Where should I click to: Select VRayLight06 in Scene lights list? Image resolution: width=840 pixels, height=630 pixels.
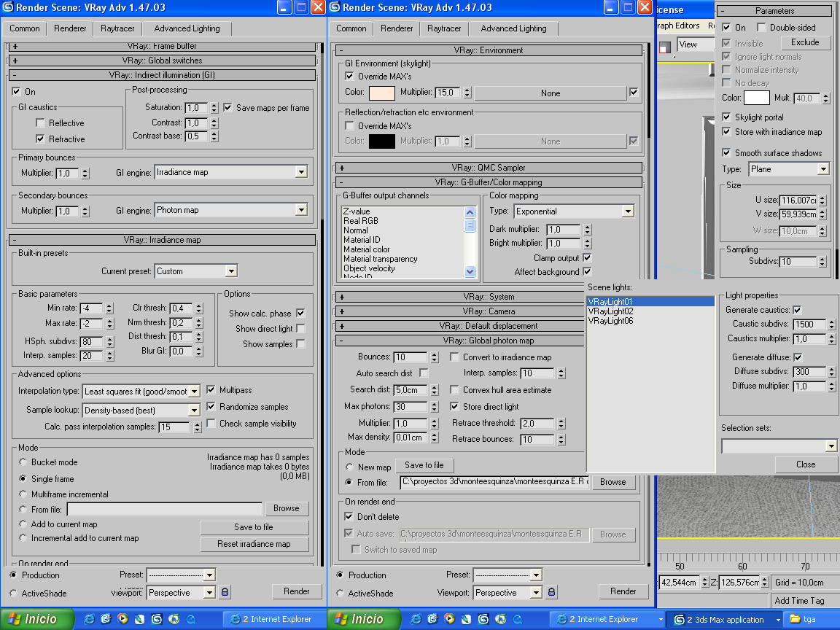pyautogui.click(x=611, y=321)
